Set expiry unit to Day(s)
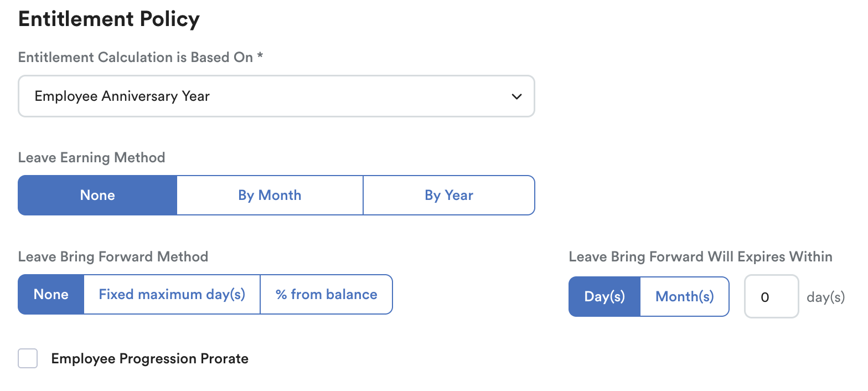The width and height of the screenshot is (868, 391). (604, 296)
